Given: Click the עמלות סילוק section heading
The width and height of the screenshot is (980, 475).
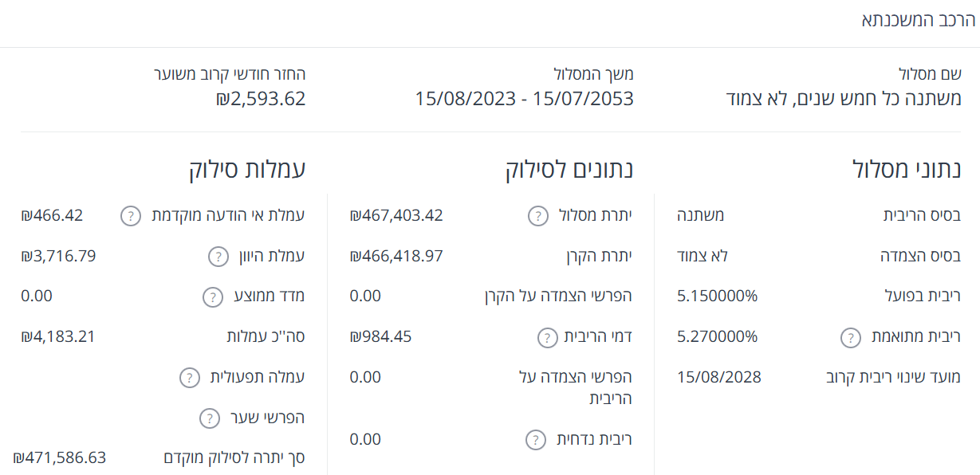Looking at the screenshot, I should click(247, 168).
